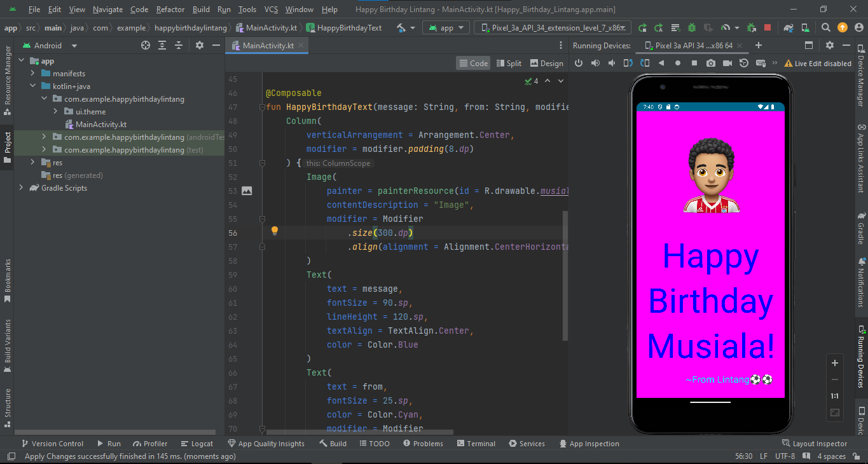Open the Problems tool window

coord(422,444)
